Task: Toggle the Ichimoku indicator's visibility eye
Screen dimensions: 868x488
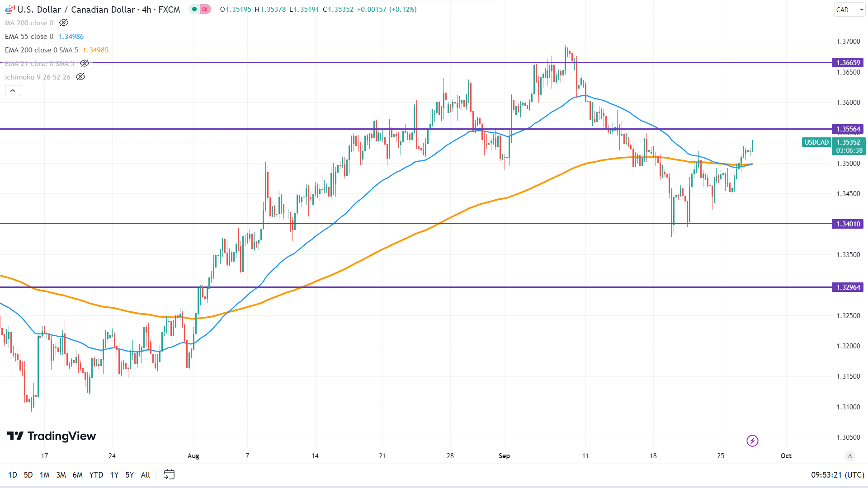Action: pos(80,77)
